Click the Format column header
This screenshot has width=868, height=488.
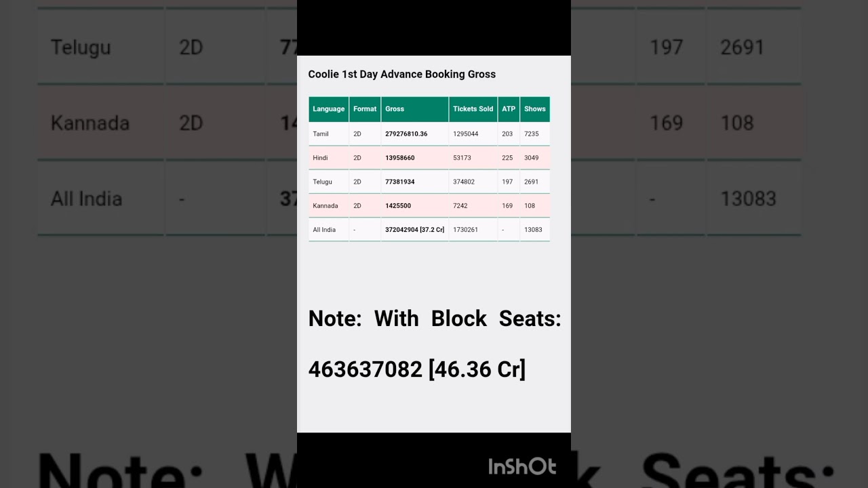365,109
